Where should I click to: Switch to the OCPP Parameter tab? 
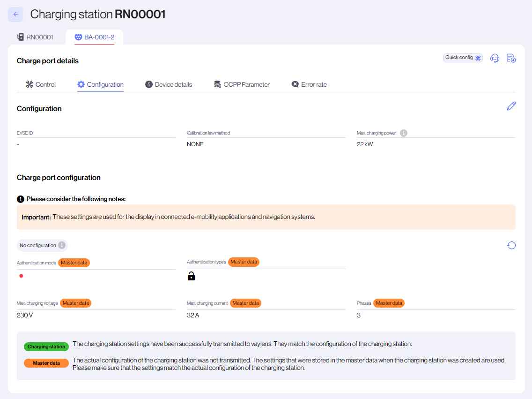point(242,84)
